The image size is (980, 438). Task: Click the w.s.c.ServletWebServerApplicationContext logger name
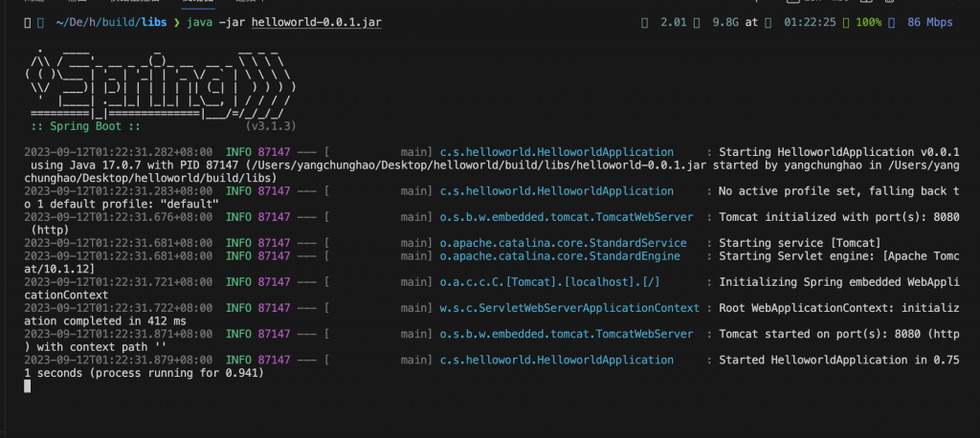[x=569, y=307]
